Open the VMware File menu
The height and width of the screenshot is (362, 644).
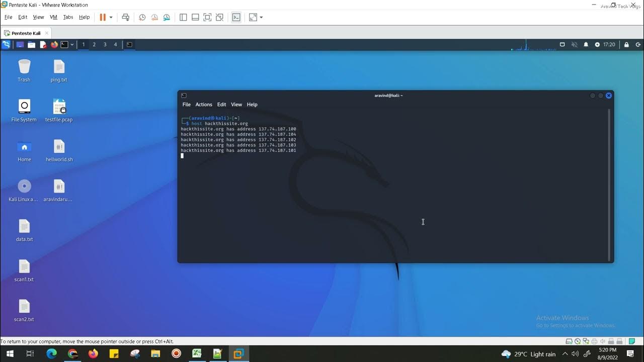click(x=8, y=17)
